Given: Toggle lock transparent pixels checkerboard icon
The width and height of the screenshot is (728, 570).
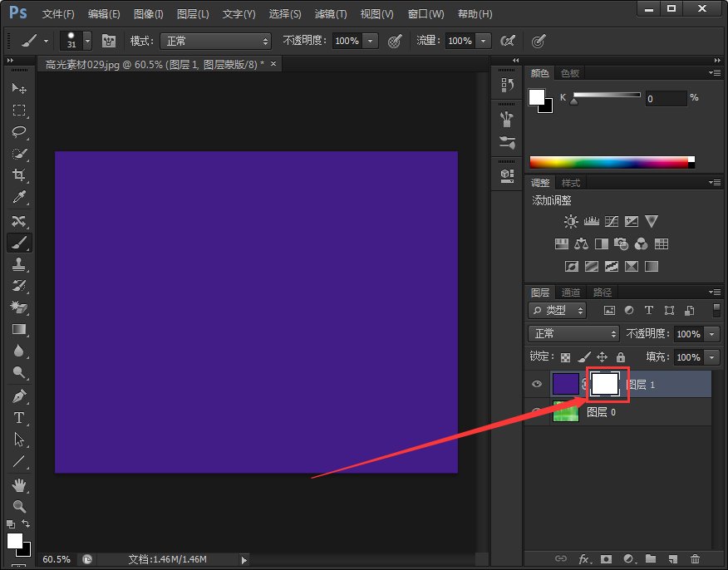Looking at the screenshot, I should pos(566,357).
